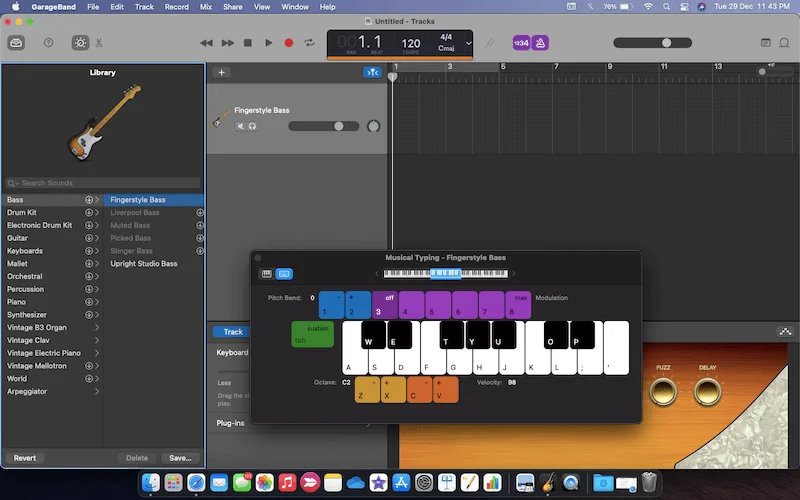Viewport: 800px width, 500px height.
Task: Toggle the Cycle loop button
Action: click(x=309, y=43)
